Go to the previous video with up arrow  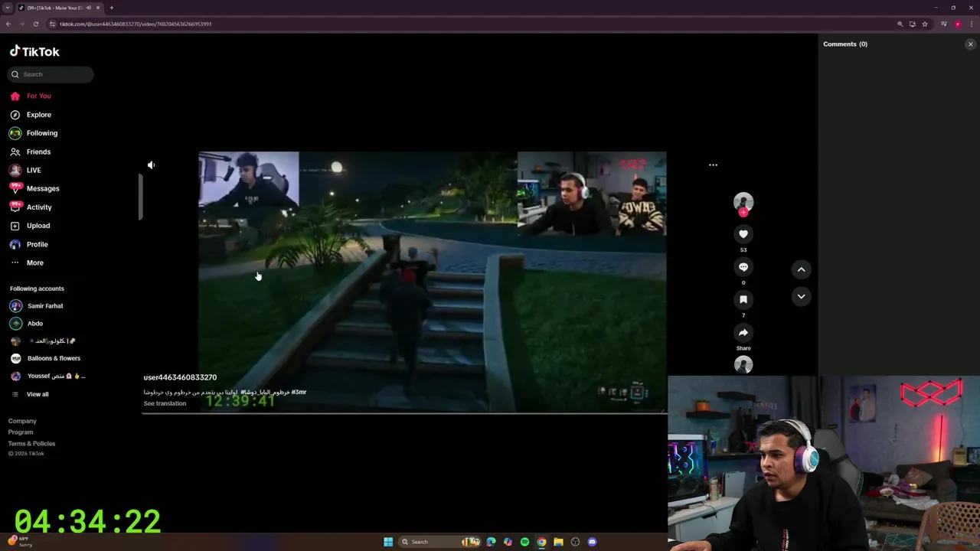click(x=801, y=269)
